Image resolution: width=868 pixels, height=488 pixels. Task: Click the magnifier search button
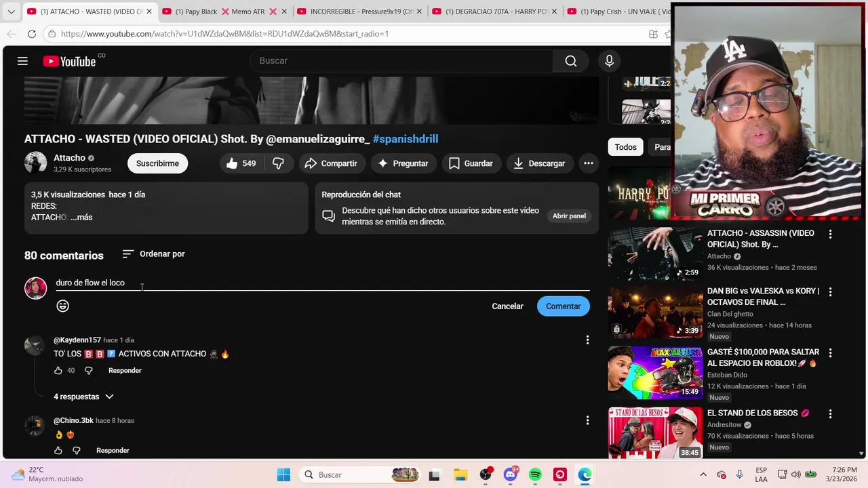pyautogui.click(x=571, y=61)
